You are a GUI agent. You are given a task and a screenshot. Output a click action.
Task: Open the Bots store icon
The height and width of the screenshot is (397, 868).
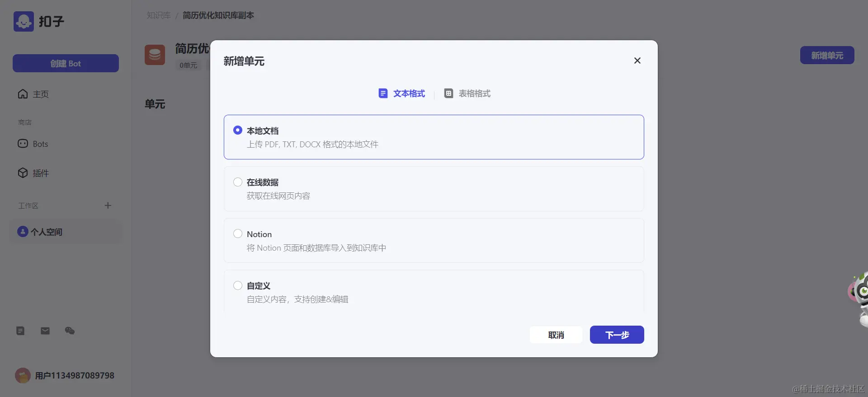tap(23, 144)
